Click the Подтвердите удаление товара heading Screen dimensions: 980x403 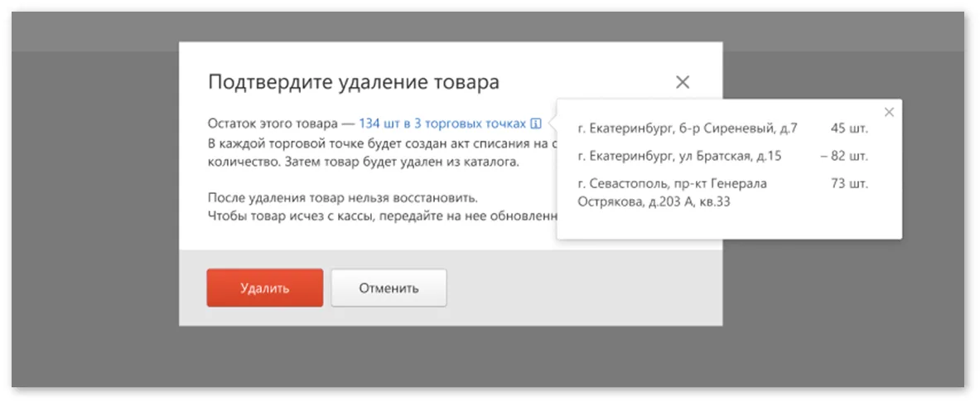[353, 83]
